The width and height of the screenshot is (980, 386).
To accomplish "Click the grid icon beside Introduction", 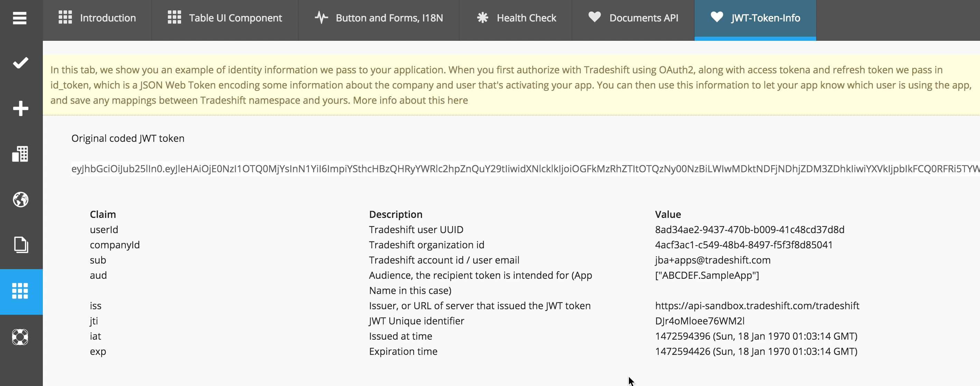I will 65,18.
